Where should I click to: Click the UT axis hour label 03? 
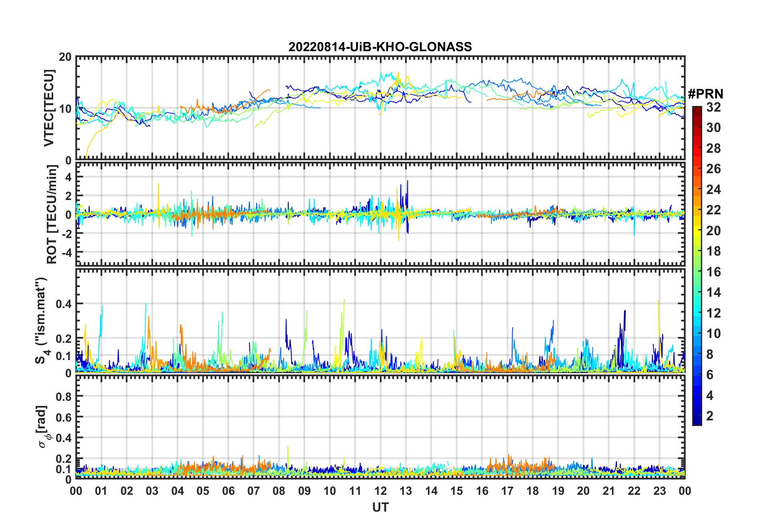[152, 491]
